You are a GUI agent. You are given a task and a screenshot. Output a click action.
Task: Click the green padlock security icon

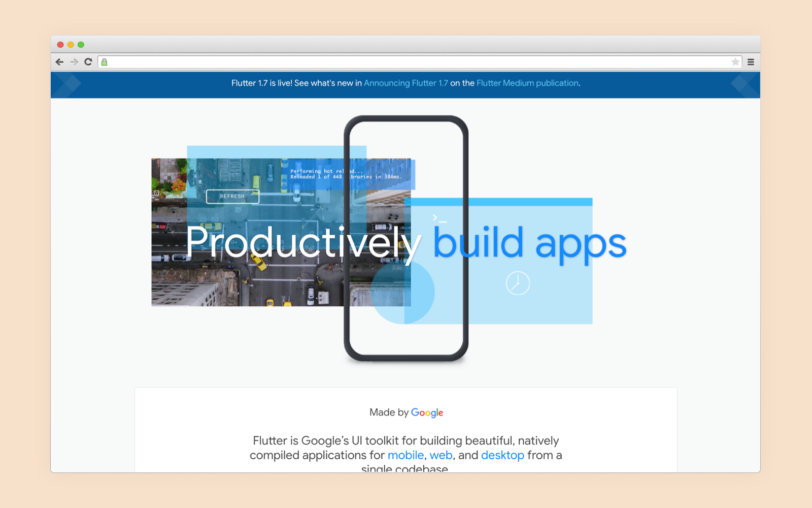(104, 62)
